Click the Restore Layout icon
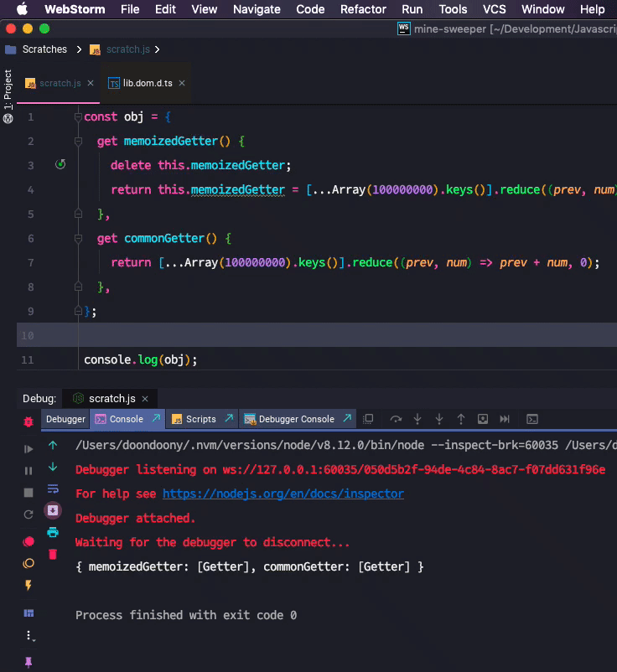The image size is (617, 672). click(x=29, y=613)
